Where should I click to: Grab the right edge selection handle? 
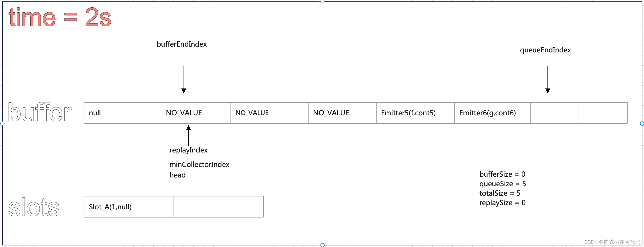click(x=642, y=123)
